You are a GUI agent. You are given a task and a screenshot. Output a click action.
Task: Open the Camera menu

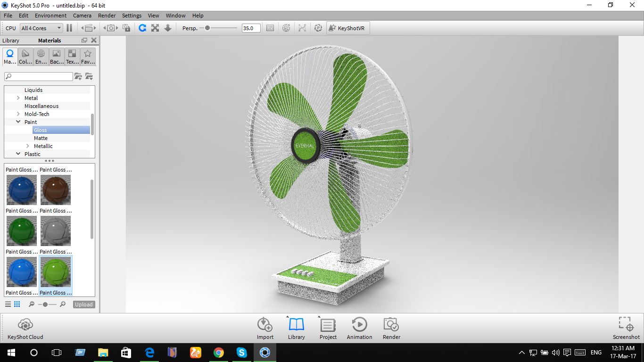[x=82, y=16]
